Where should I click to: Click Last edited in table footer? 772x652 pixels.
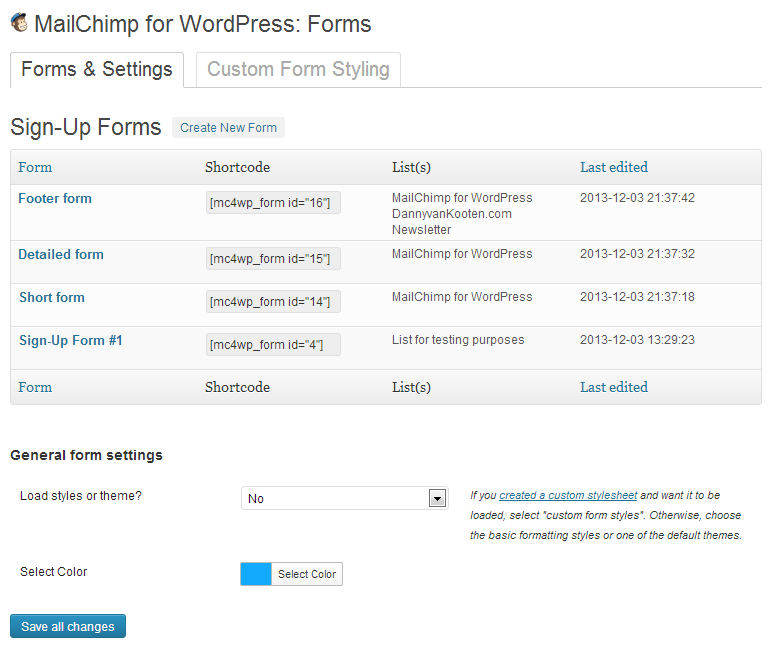click(x=613, y=387)
